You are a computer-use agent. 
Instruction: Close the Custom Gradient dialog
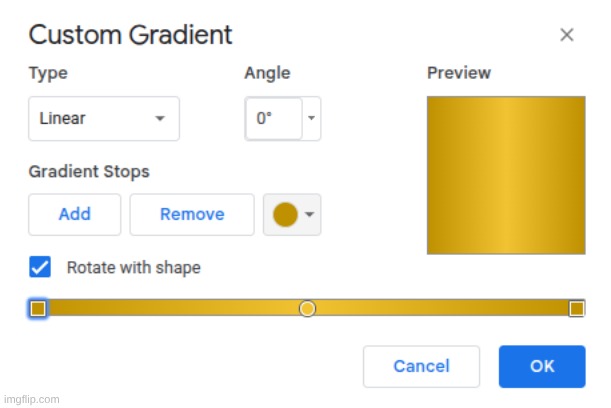[x=566, y=35]
